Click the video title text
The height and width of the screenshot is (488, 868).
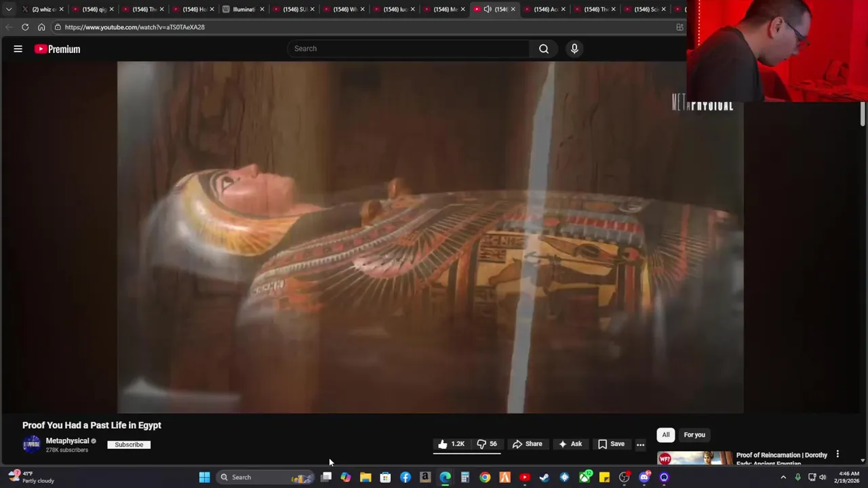pos(92,425)
